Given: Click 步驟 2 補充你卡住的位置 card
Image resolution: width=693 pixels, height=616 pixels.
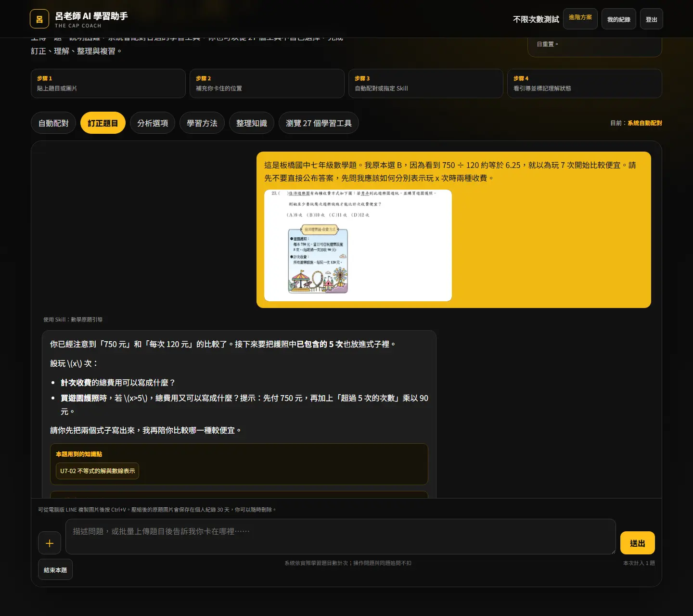Looking at the screenshot, I should click(x=267, y=83).
